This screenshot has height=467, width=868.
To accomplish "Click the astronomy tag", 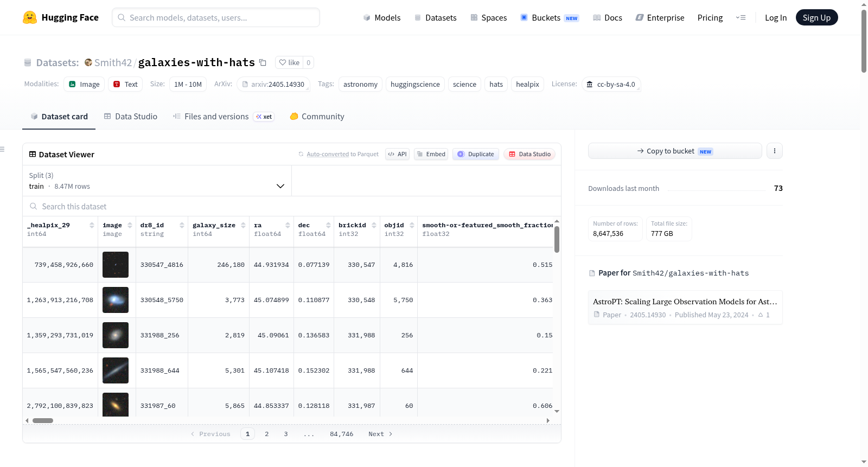I will [x=360, y=84].
